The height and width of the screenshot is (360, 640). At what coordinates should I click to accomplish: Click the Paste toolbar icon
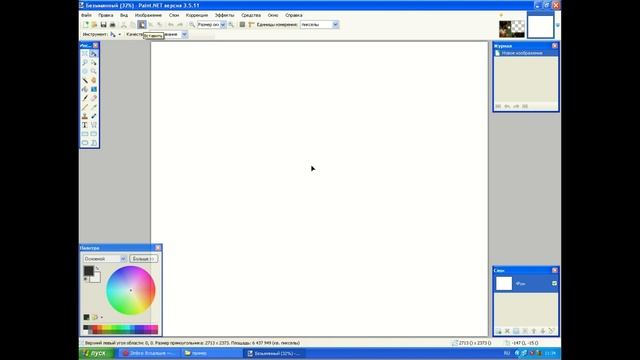[142, 25]
